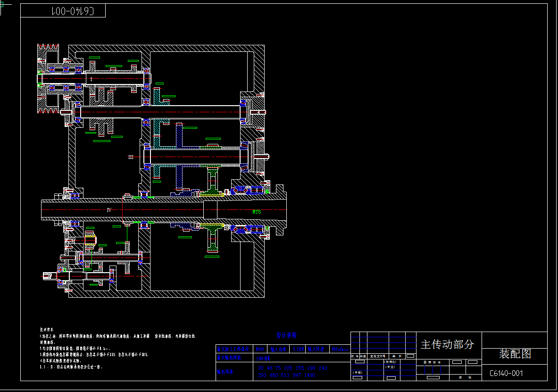The width and height of the screenshot is (558, 392).
Task: Pick the '输出转速' row label
Action: [225, 372]
